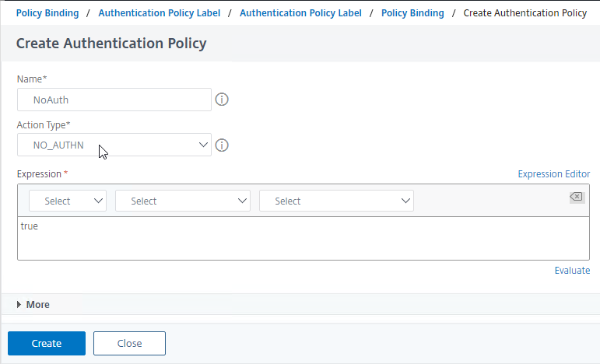Open the Expression Editor link

pos(554,174)
